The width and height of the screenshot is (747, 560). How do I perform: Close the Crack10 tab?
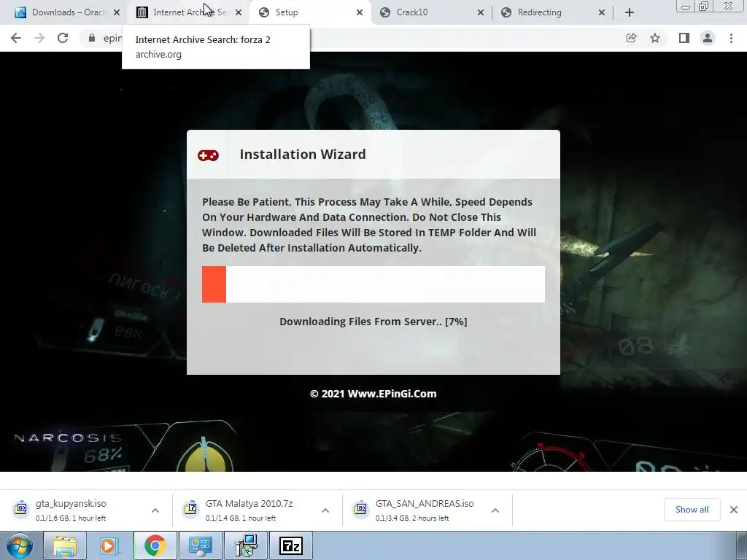[x=481, y=12]
